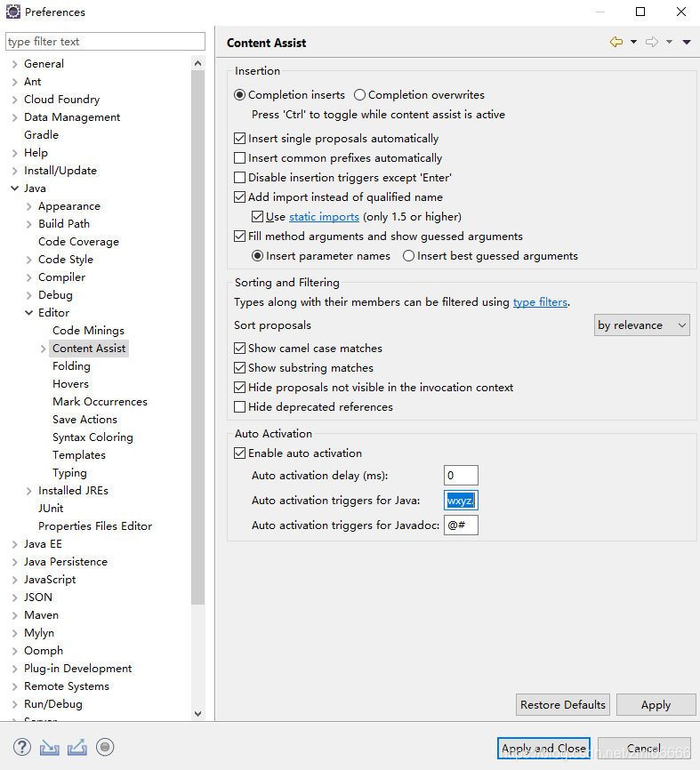The width and height of the screenshot is (700, 770).
Task: Toggle Fill method arguments checkbox
Action: pos(240,237)
